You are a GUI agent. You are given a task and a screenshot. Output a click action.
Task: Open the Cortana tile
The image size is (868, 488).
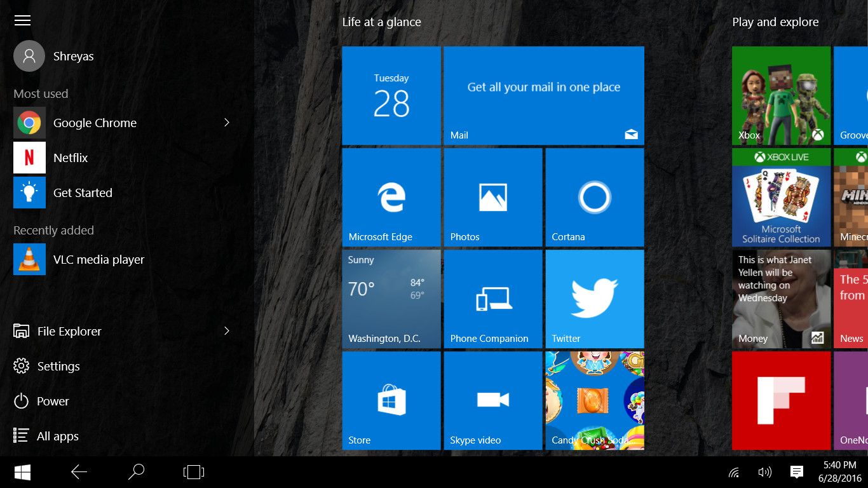[595, 197]
